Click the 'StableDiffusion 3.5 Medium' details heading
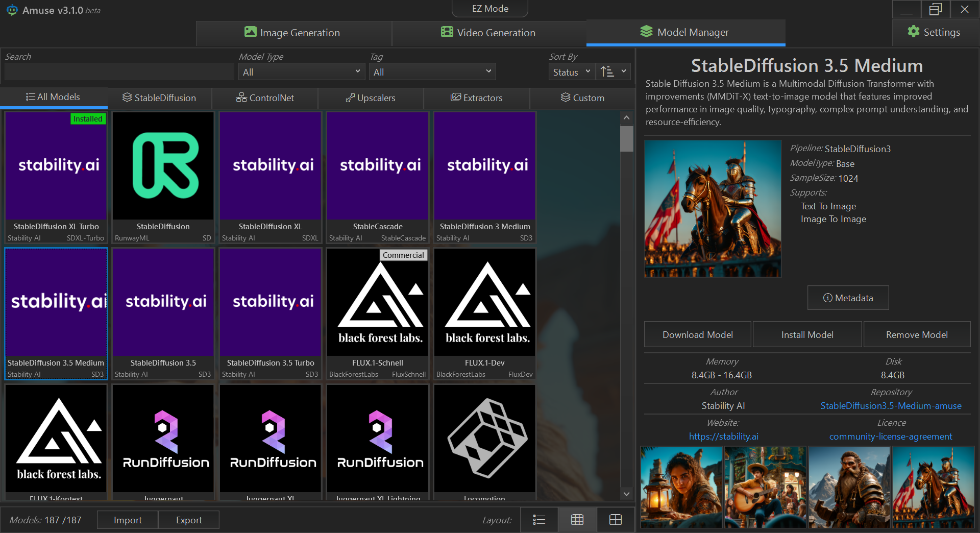This screenshot has height=533, width=980. [x=807, y=66]
